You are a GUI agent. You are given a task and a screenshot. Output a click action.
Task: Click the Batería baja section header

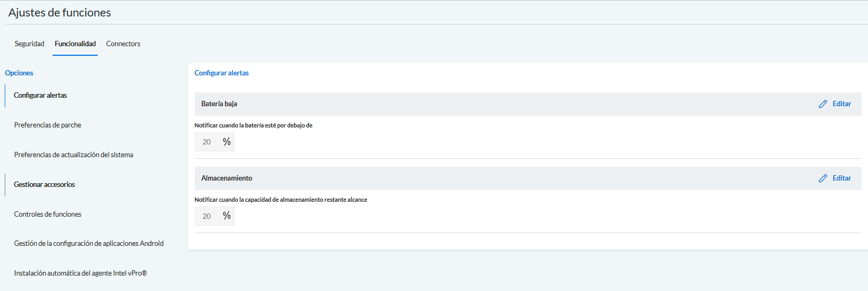click(528, 104)
